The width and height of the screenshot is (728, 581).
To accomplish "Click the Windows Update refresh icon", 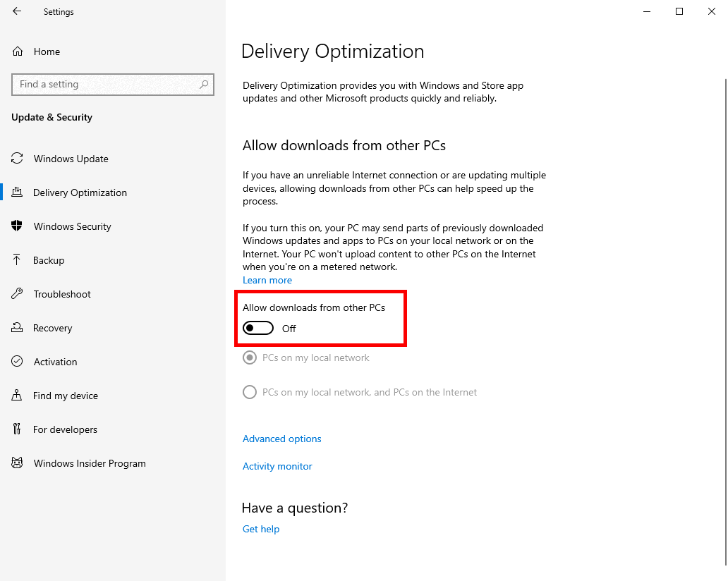I will 17,159.
